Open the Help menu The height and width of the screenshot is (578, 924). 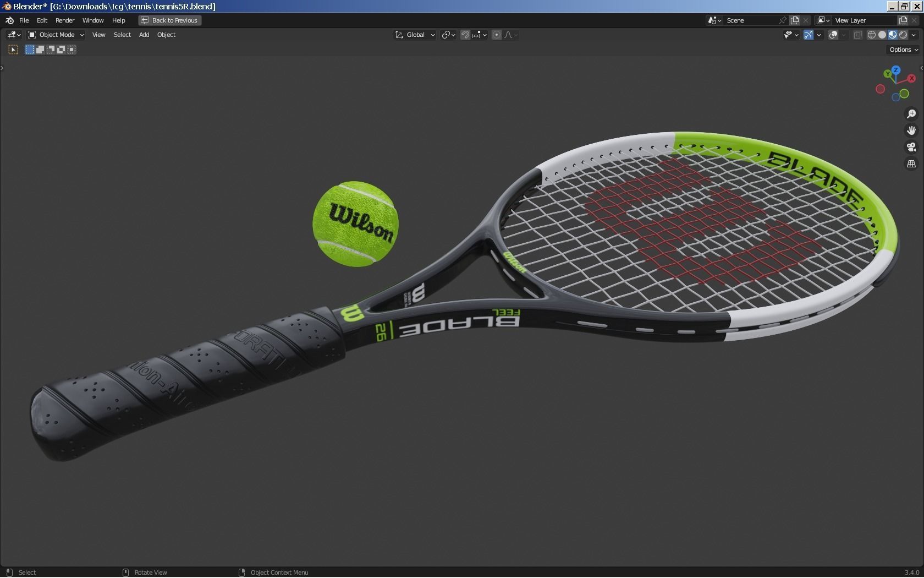click(x=119, y=20)
